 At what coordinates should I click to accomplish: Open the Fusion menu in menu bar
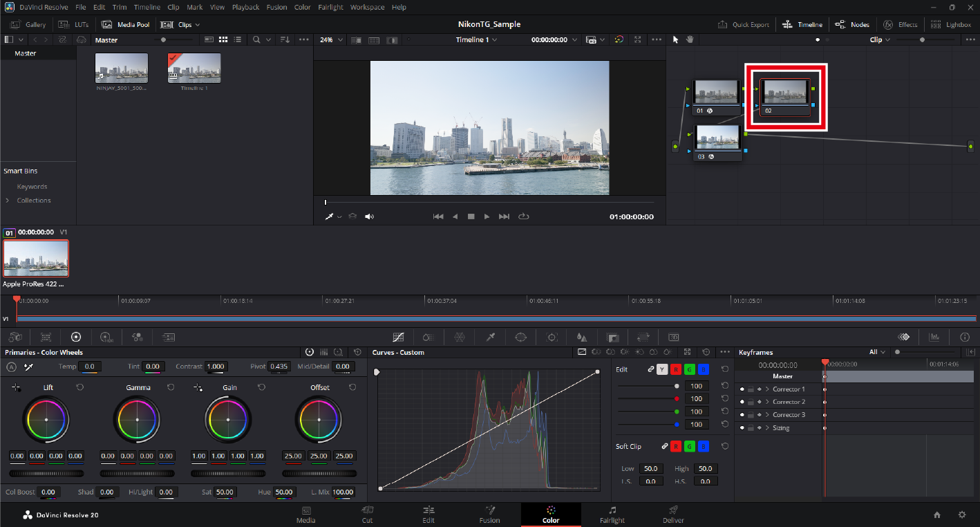click(x=276, y=7)
